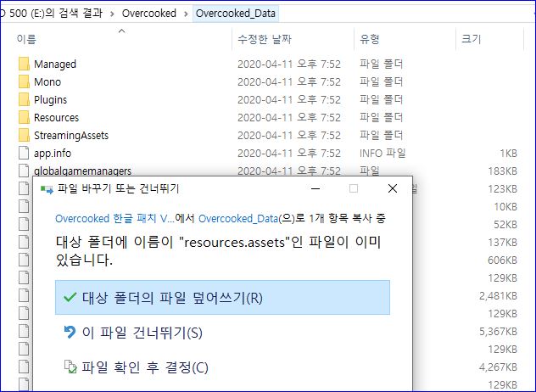Click the 52KB size cell

tap(505, 224)
